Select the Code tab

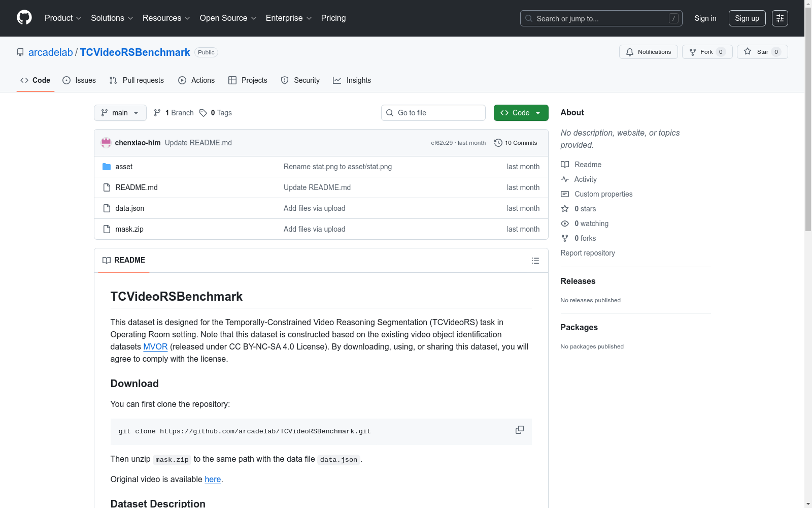[x=36, y=80]
